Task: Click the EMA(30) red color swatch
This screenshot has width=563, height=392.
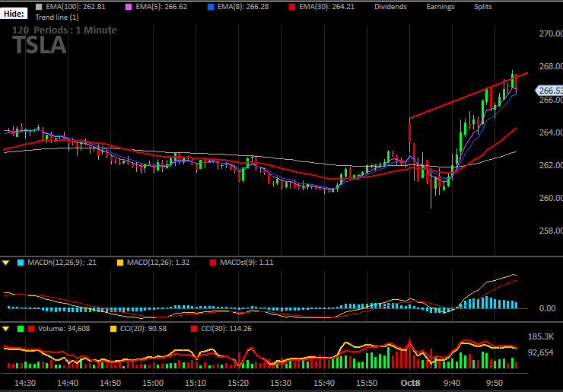Action: point(292,7)
